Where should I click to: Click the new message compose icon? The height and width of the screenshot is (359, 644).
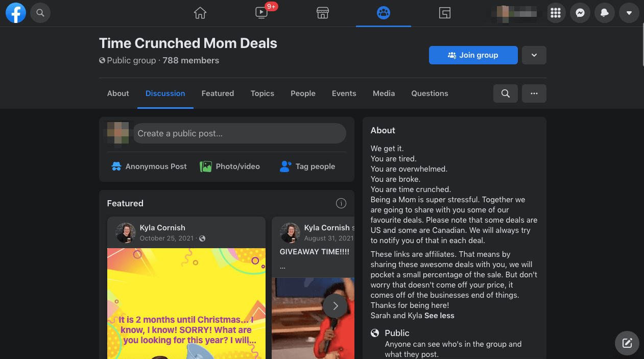coord(627,343)
